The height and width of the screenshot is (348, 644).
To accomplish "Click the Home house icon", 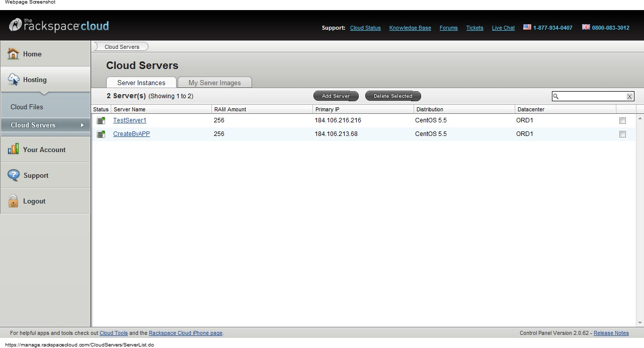I will click(x=13, y=54).
